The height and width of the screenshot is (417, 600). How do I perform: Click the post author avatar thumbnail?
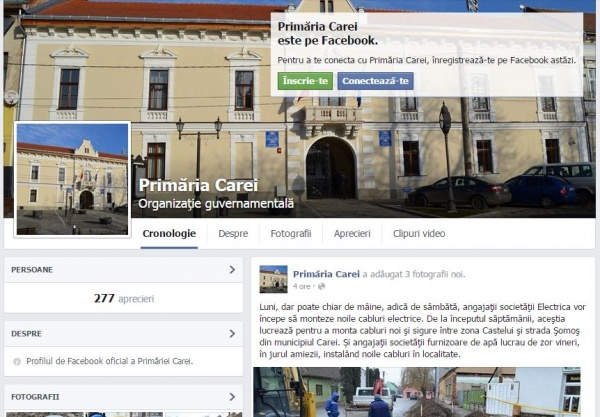click(x=273, y=279)
